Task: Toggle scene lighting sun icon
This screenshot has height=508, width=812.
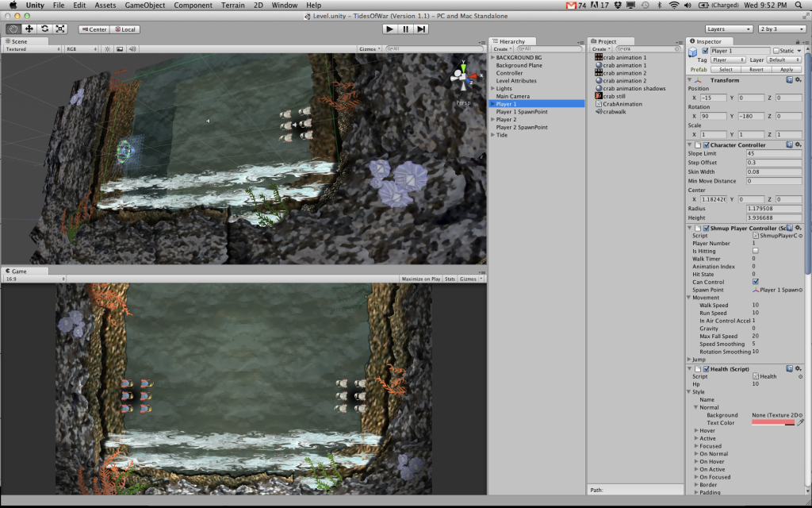Action: [x=107, y=48]
